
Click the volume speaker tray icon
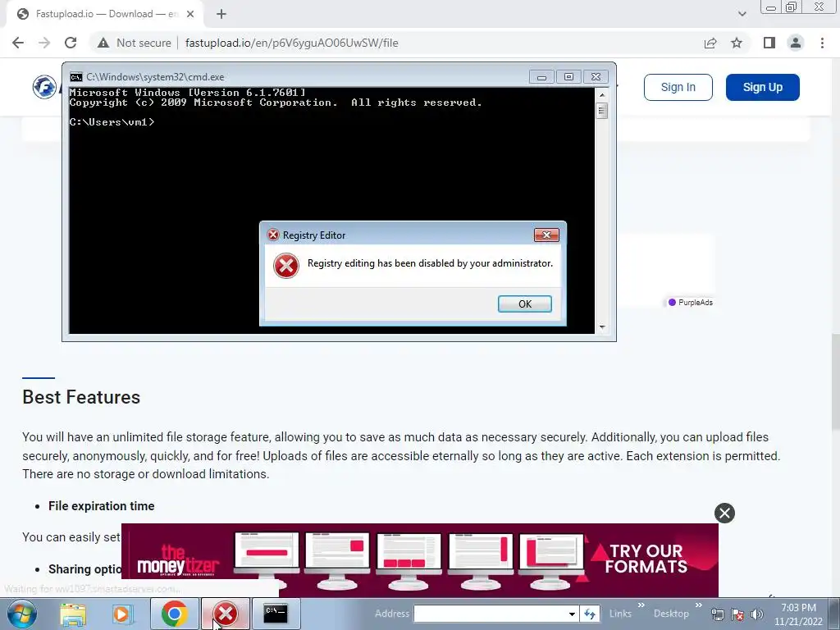point(757,614)
